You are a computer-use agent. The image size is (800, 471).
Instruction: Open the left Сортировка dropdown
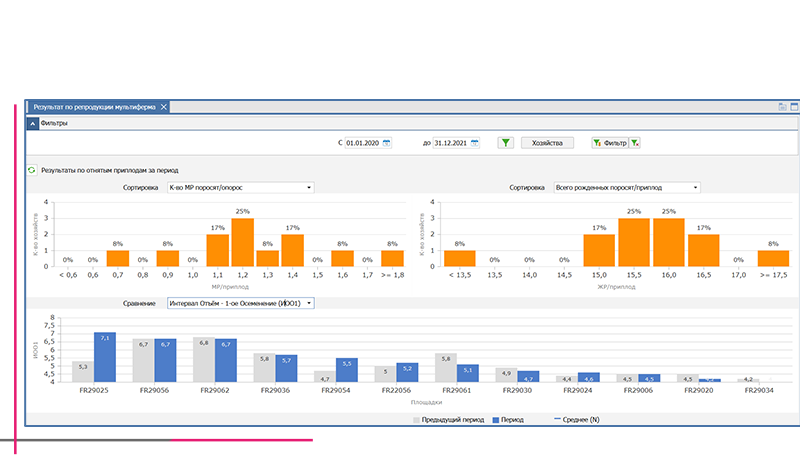tap(309, 187)
